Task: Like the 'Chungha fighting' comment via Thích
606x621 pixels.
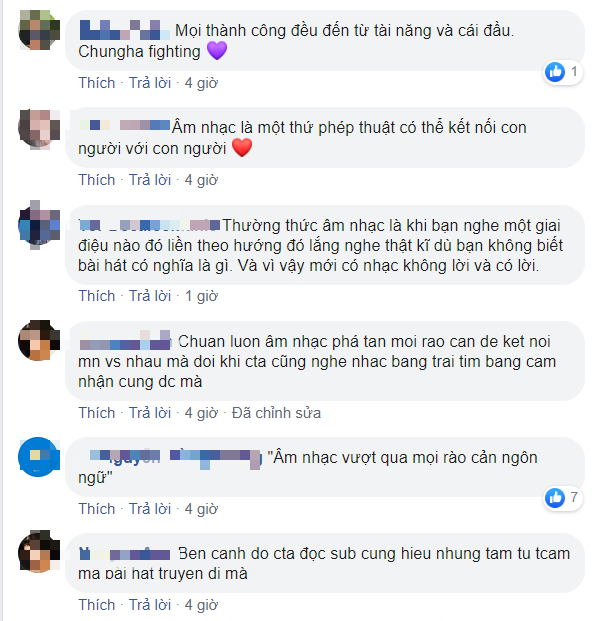Action: click(x=97, y=83)
